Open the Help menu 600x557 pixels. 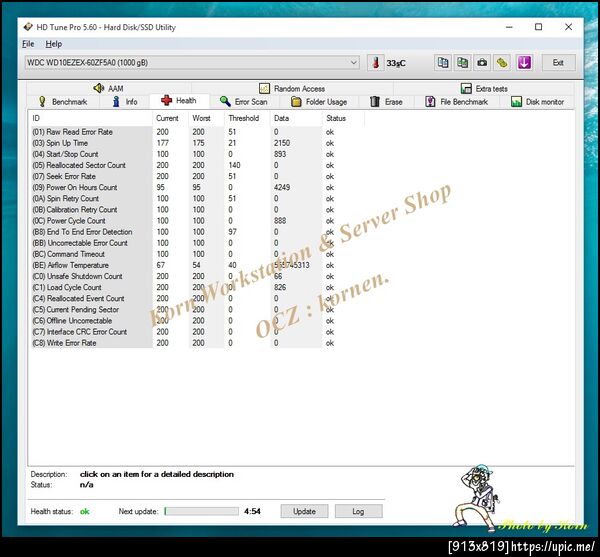click(x=54, y=44)
